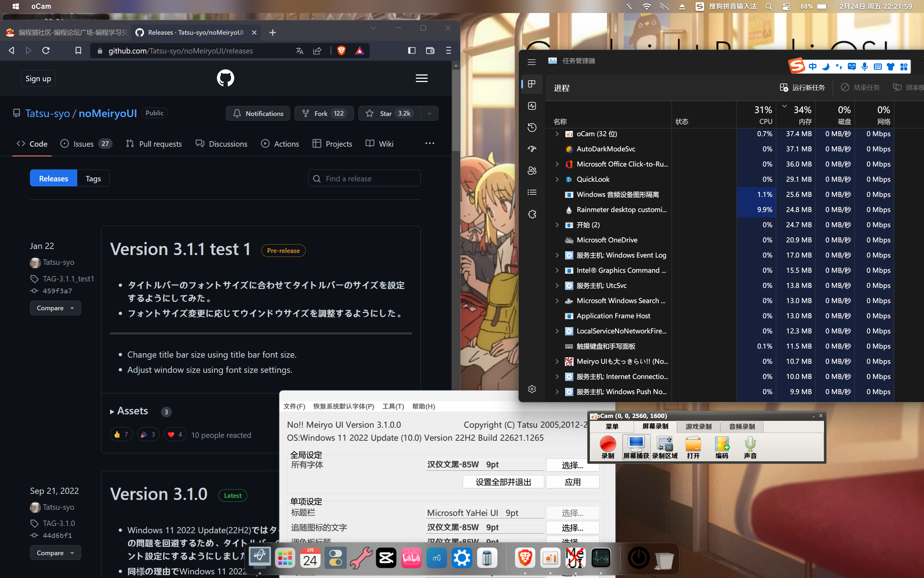The height and width of the screenshot is (578, 924).
Task: Open the Compare dropdown for TAG-3.1.1_test1
Action: 55,308
